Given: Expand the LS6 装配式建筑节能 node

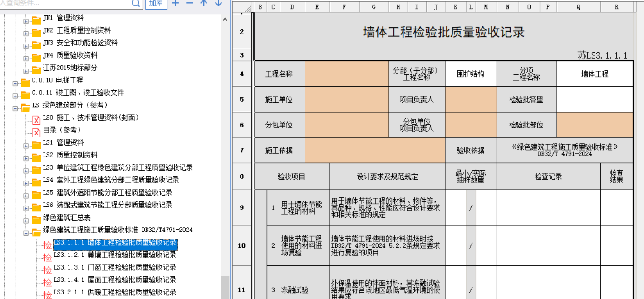Looking at the screenshot, I should [x=26, y=208].
